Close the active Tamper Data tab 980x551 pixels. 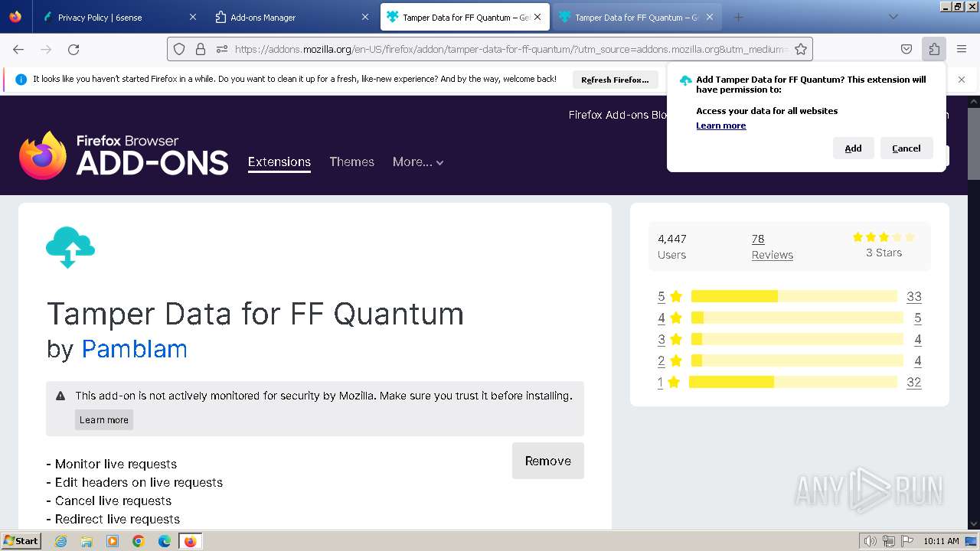tap(537, 17)
